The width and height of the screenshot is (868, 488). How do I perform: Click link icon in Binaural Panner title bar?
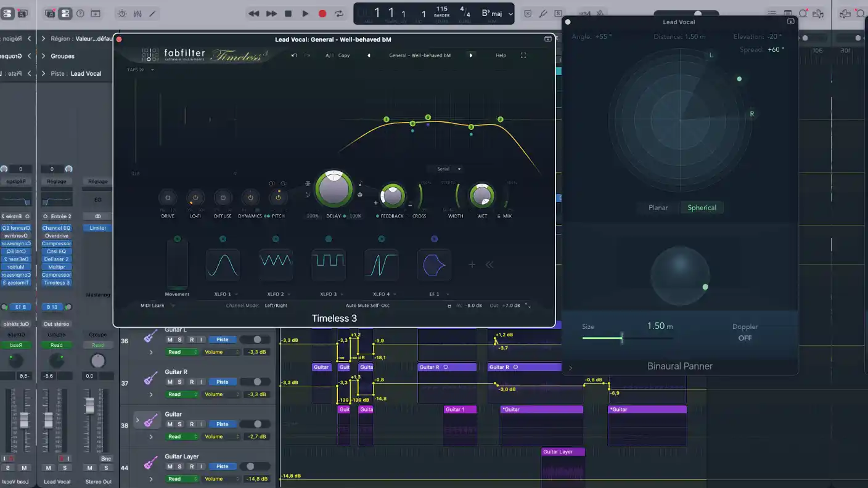point(791,22)
